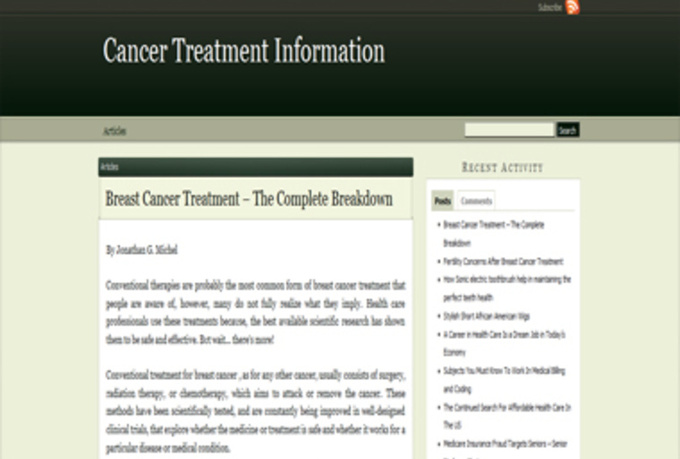Open Fertility Concerns After Breast Cancer Treatment
The height and width of the screenshot is (459, 680).
[503, 261]
